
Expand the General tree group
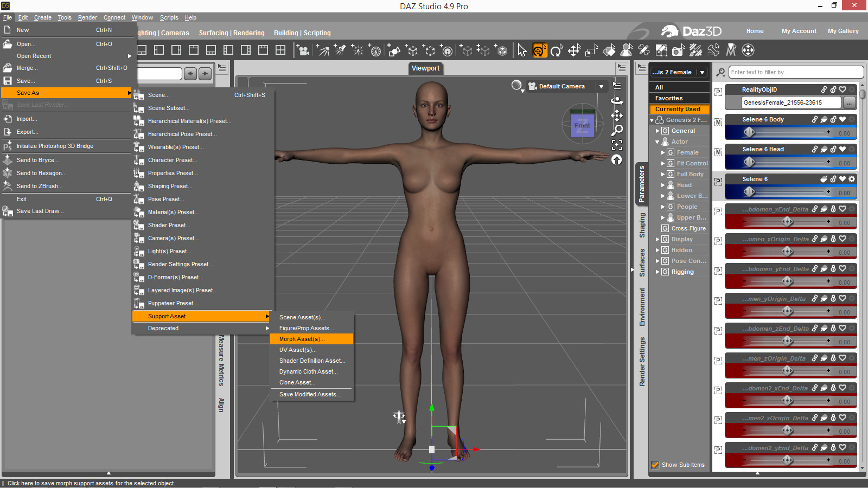coord(658,131)
